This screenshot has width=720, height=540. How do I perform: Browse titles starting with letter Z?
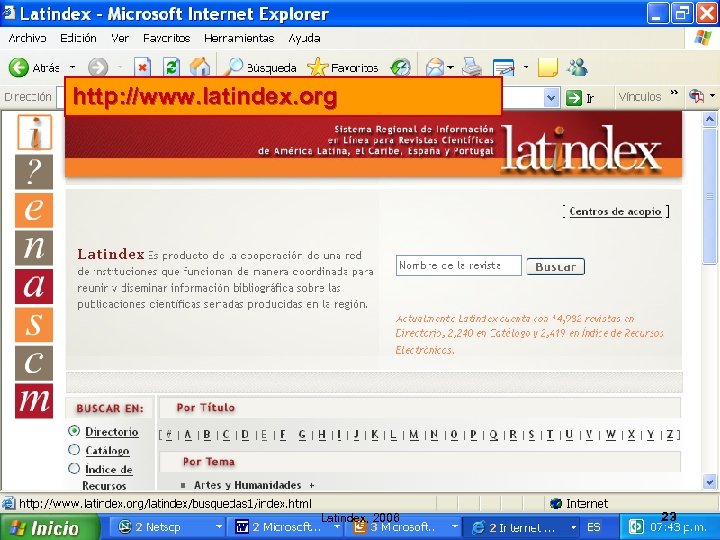pyautogui.click(x=669, y=434)
